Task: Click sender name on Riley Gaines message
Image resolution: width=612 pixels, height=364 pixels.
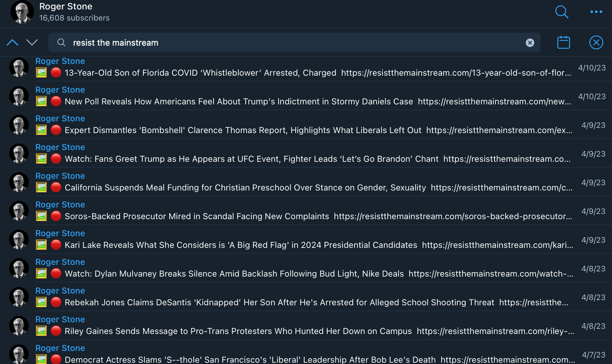Action: pos(60,319)
